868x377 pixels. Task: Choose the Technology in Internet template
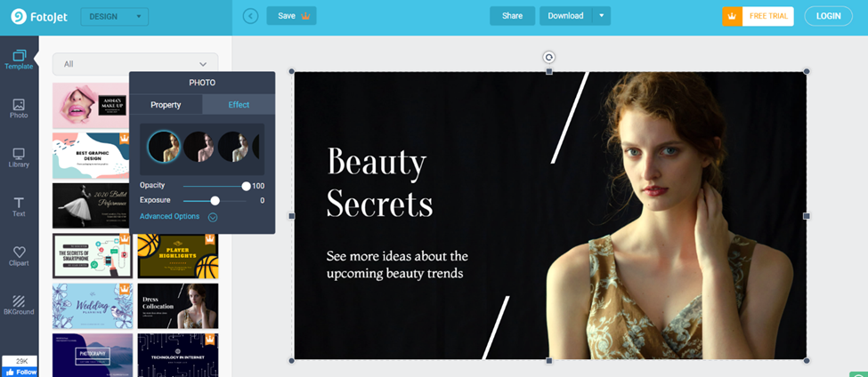178,355
